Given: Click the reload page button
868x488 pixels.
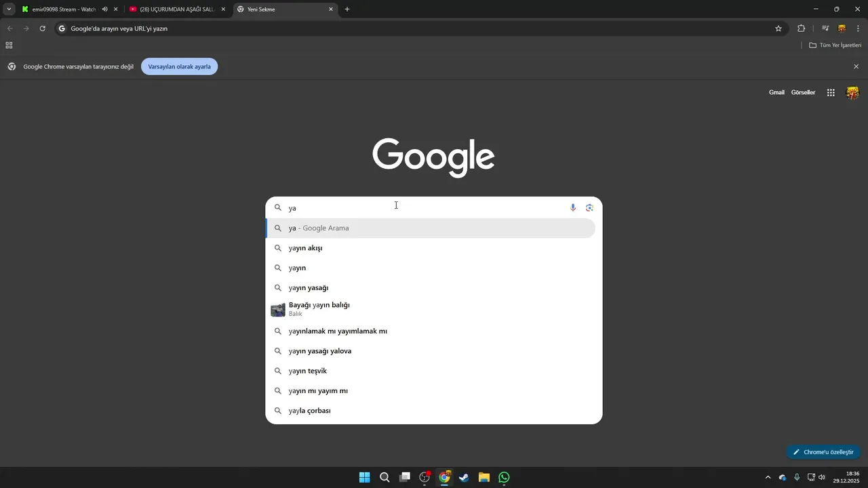Looking at the screenshot, I should (42, 28).
